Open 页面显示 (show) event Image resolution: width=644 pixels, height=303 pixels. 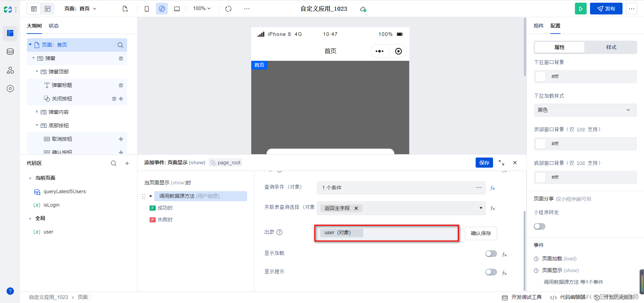(x=560, y=270)
